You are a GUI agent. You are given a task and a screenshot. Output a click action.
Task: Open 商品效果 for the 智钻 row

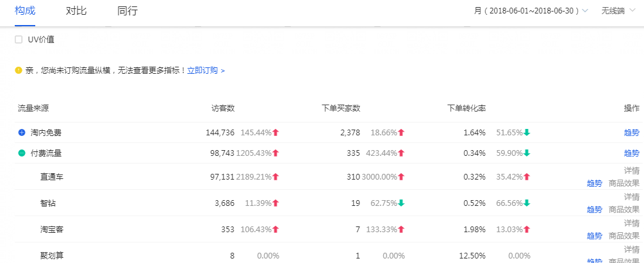623,209
